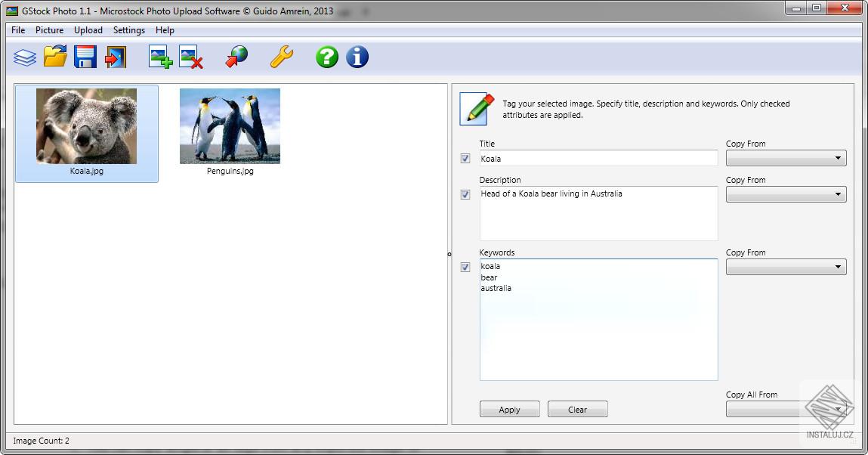Image resolution: width=868 pixels, height=455 pixels.
Task: Add a picture with green plus icon
Action: pyautogui.click(x=161, y=57)
